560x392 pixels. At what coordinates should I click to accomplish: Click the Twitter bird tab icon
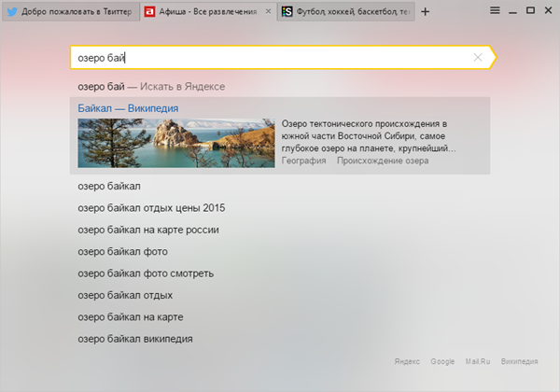click(x=12, y=12)
